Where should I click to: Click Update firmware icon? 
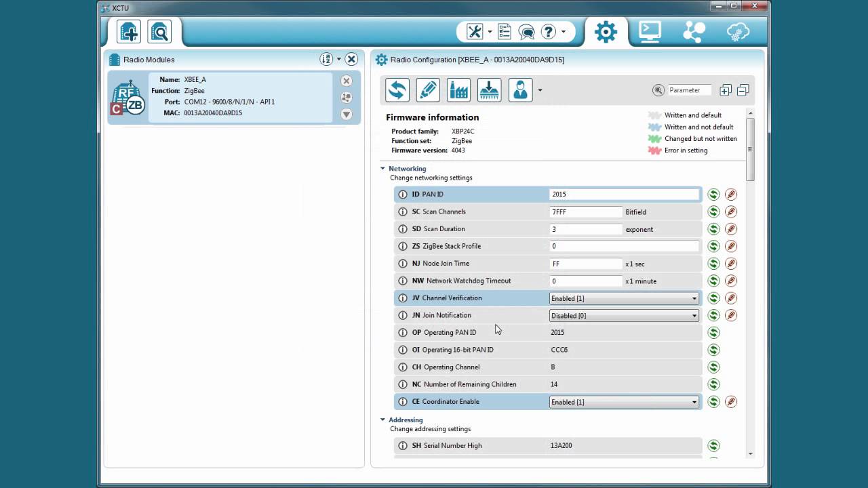[490, 90]
